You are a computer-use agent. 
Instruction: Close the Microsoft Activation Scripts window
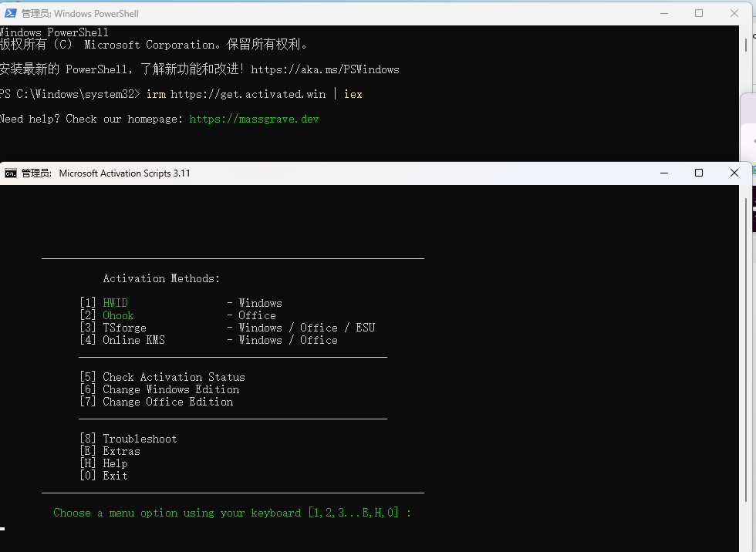[734, 173]
